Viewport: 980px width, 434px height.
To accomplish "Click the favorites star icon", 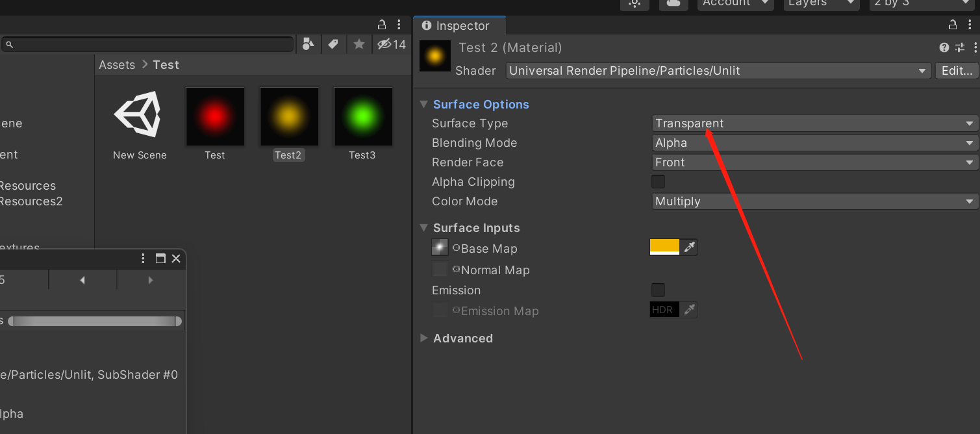I will (358, 44).
